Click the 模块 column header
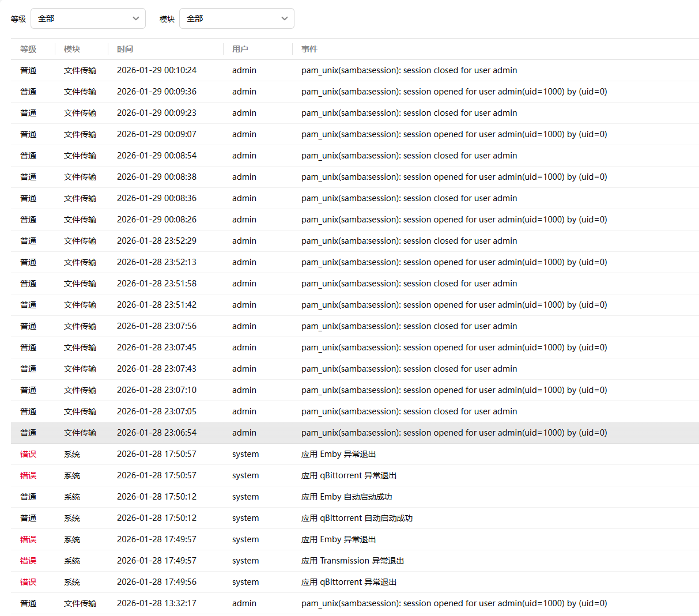This screenshot has height=616, width=699. [x=72, y=49]
